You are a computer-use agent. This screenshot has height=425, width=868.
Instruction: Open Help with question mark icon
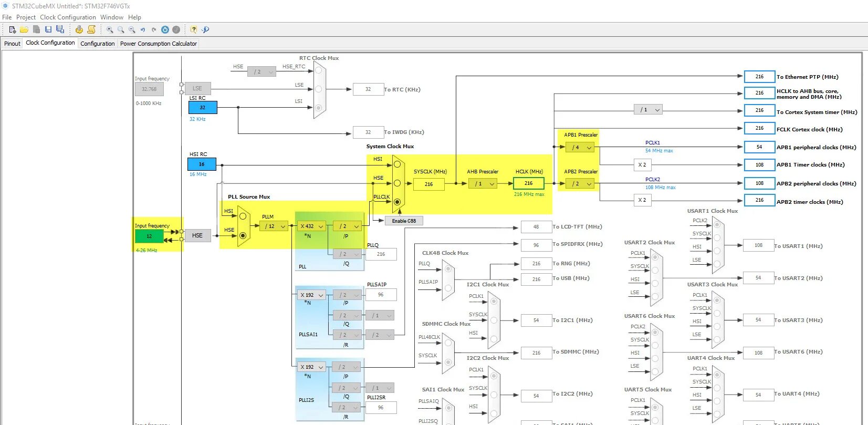pos(194,29)
